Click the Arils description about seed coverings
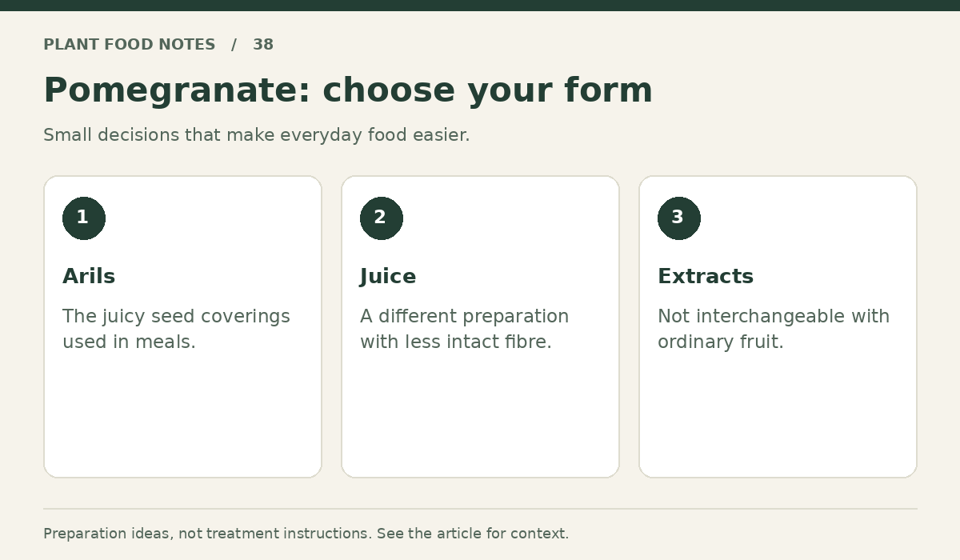Screen dimensions: 960x560 pyautogui.click(x=176, y=329)
